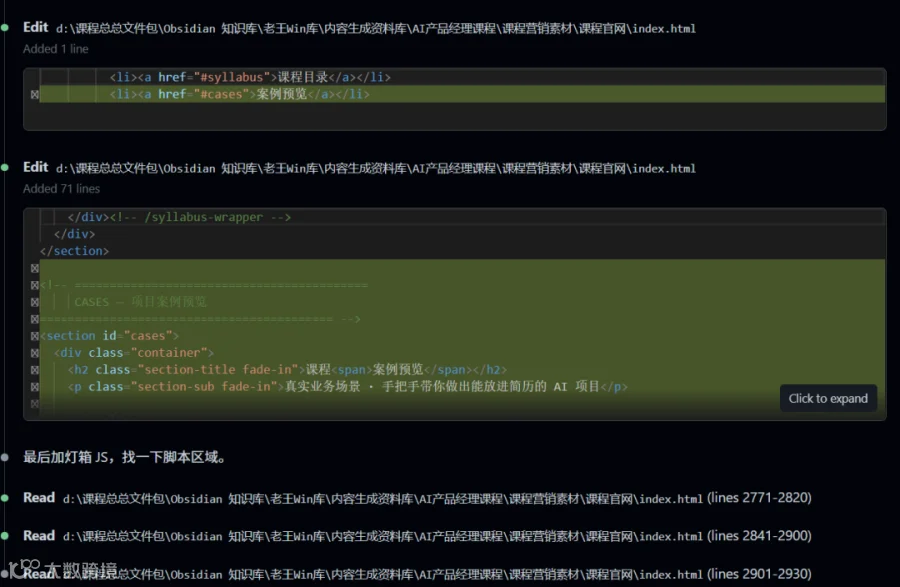Click the green status dot beside the "Added 1 line" Edit
Viewport: 900px width, 587px height.
(x=5, y=28)
